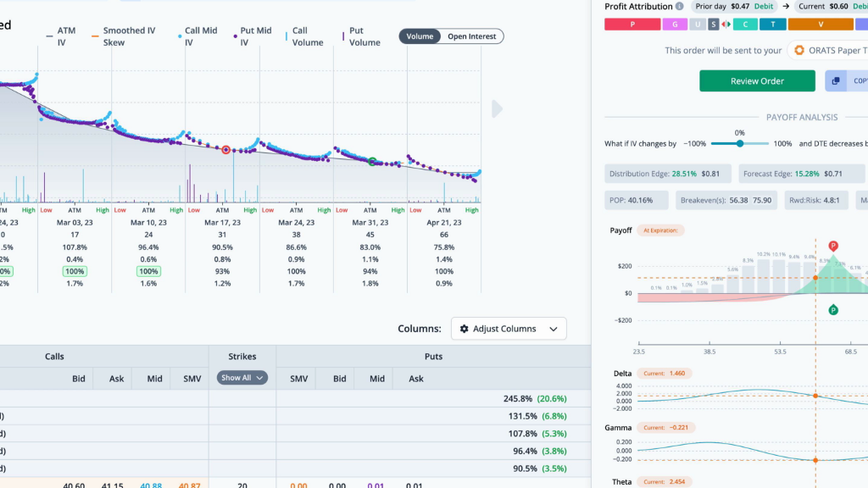The width and height of the screenshot is (868, 488).
Task: Click the gear icon in Adjust Columns
Action: click(x=464, y=329)
